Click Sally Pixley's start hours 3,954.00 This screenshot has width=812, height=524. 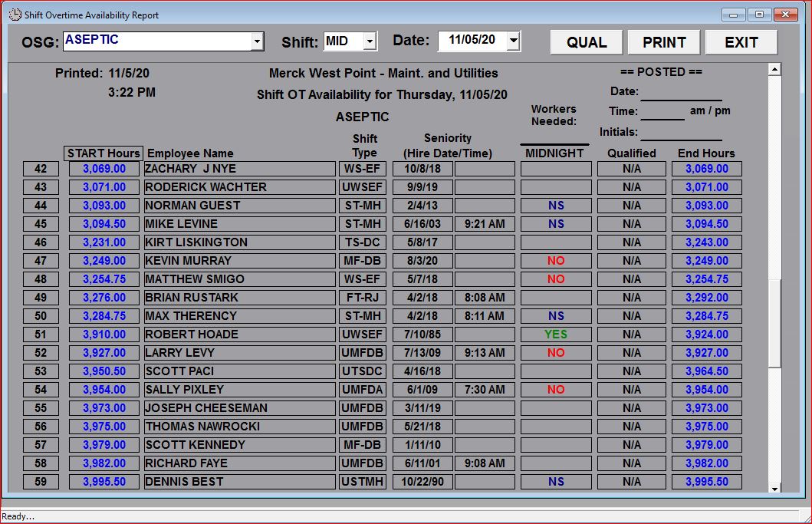(x=104, y=390)
